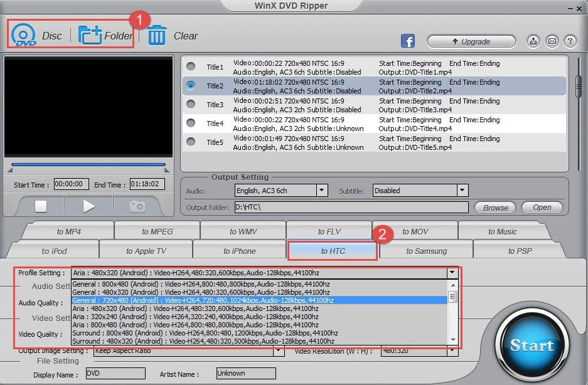Click the left trim marker under preview

pos(10,170)
